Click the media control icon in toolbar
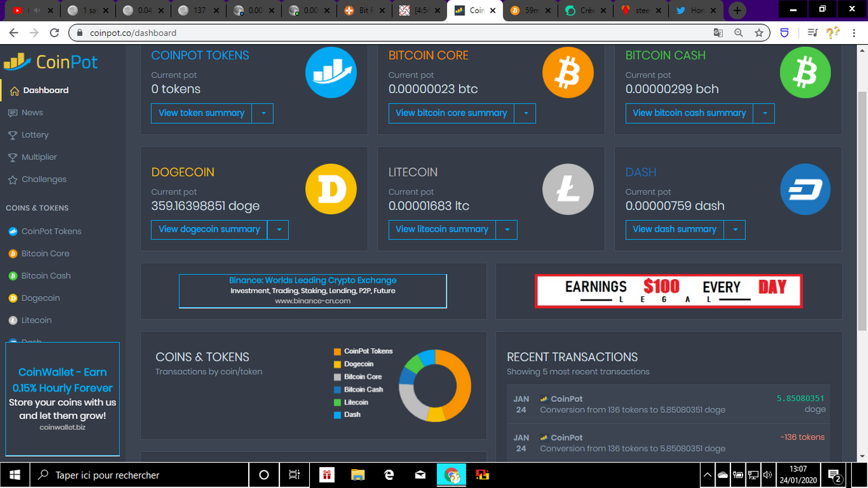 tap(812, 33)
